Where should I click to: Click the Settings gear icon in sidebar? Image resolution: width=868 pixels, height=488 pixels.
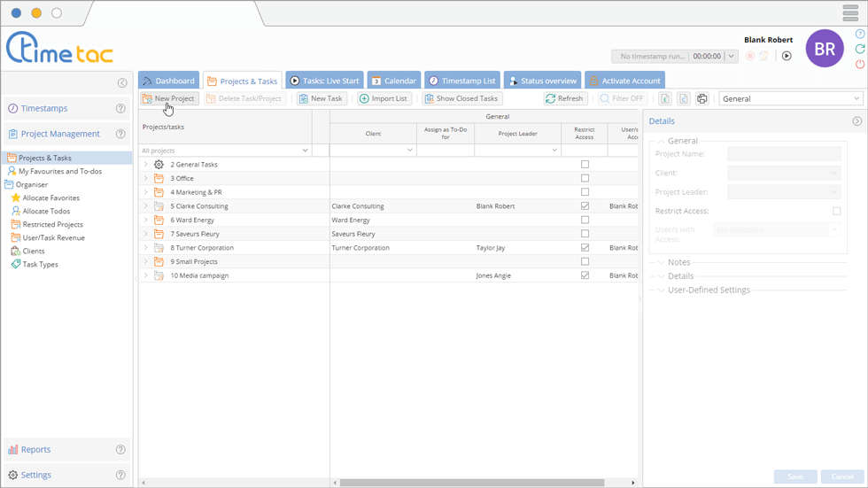12,476
